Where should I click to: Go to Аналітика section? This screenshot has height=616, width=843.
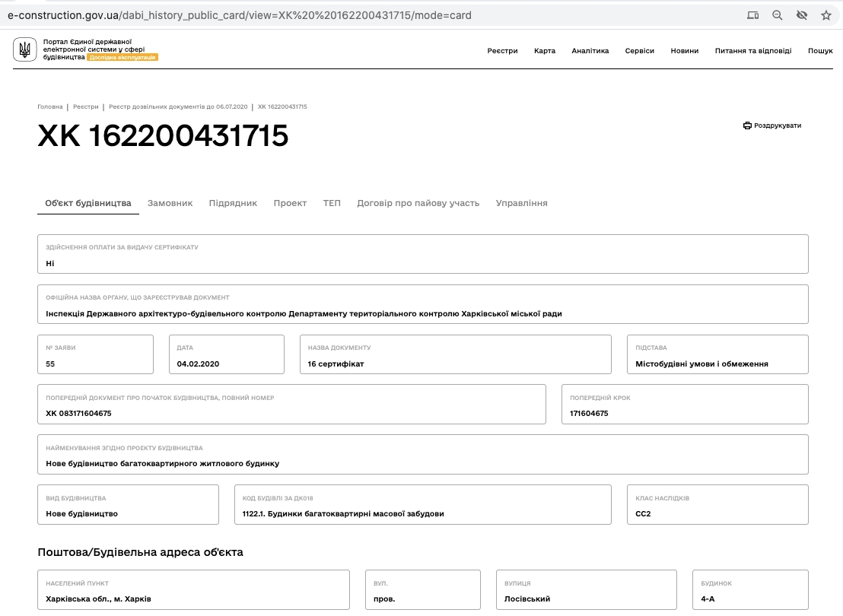click(590, 50)
